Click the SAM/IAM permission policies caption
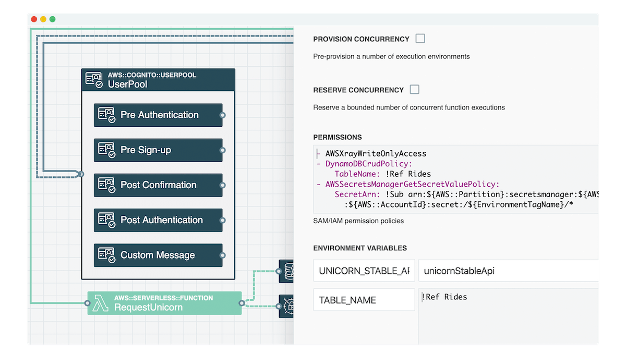Viewport: 626px width, 364px height. pos(358,221)
